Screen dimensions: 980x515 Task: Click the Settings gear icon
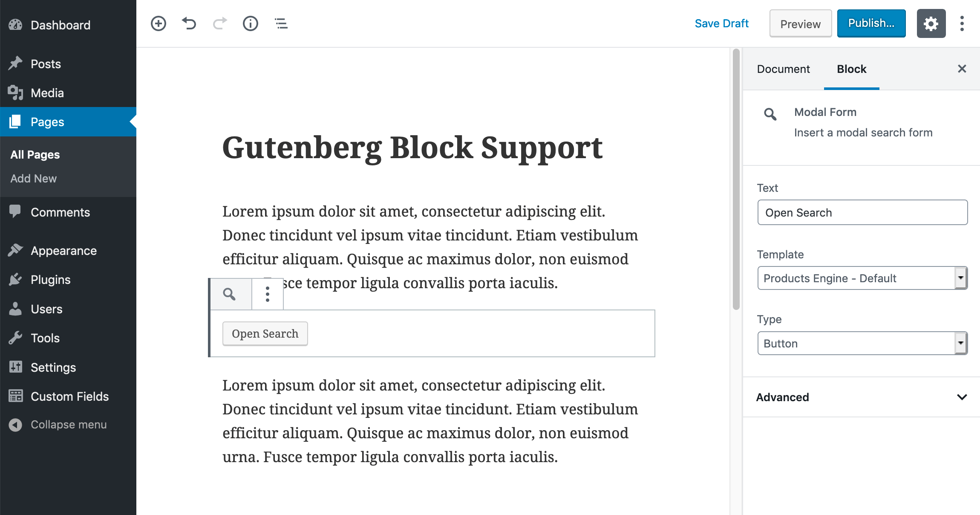(x=931, y=23)
